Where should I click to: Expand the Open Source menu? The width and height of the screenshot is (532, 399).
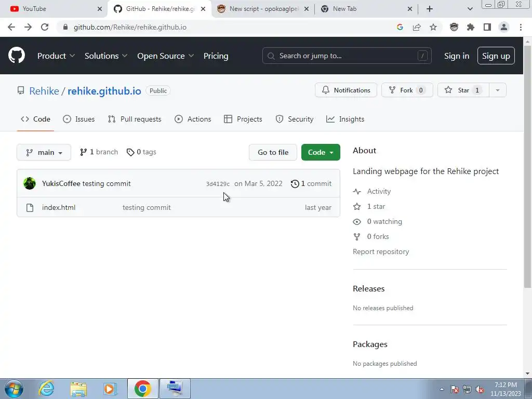[166, 56]
